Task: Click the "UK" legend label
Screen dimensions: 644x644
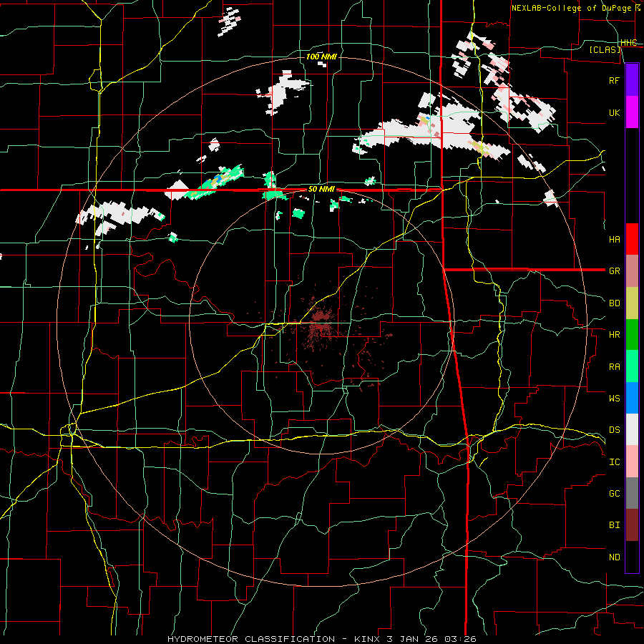Action: [614, 112]
